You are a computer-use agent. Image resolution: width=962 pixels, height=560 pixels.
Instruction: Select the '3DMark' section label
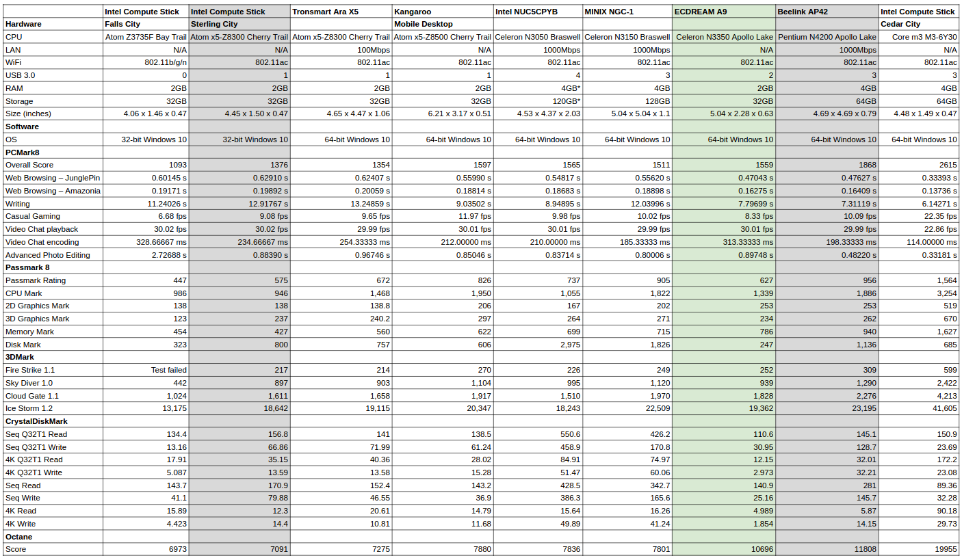pos(53,357)
